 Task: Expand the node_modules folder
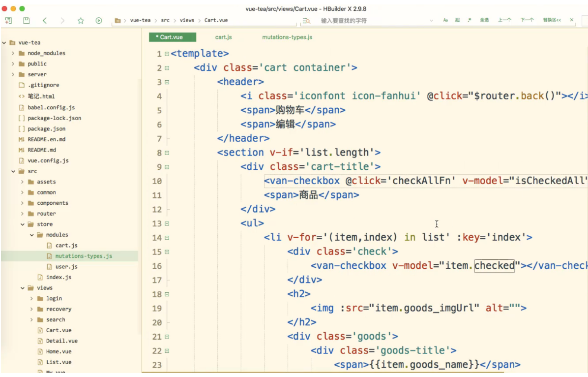click(13, 53)
